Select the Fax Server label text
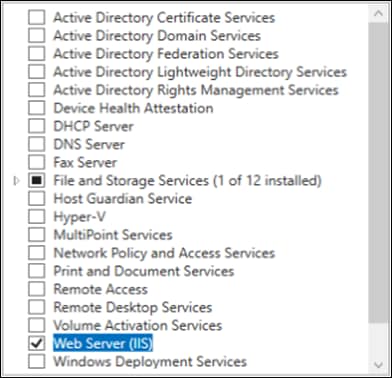The height and width of the screenshot is (378, 392). [x=85, y=162]
